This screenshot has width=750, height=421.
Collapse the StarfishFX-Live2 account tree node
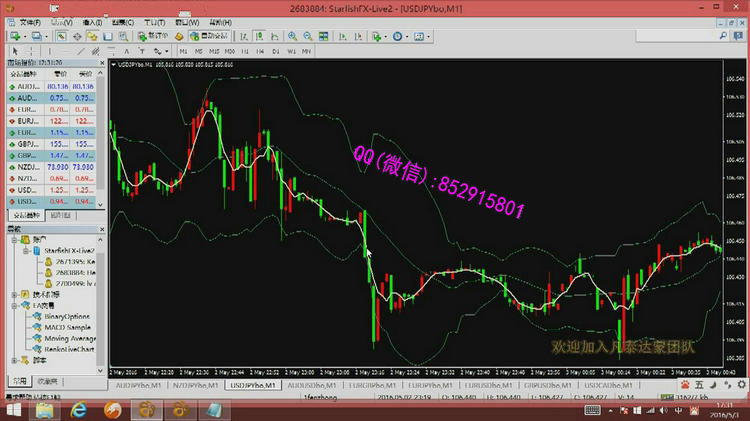tap(23, 250)
